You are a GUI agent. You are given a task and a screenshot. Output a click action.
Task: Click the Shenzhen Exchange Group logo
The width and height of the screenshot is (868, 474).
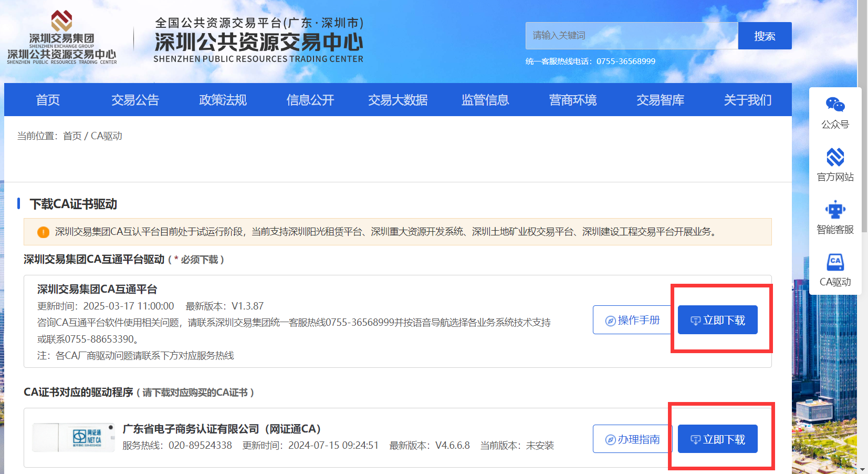point(61,37)
